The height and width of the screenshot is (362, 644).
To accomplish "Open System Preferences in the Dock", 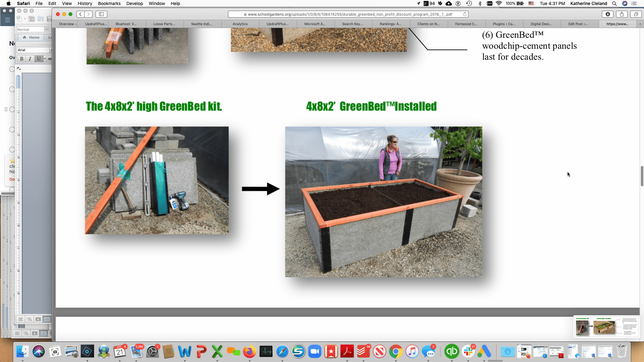I will coord(153,351).
